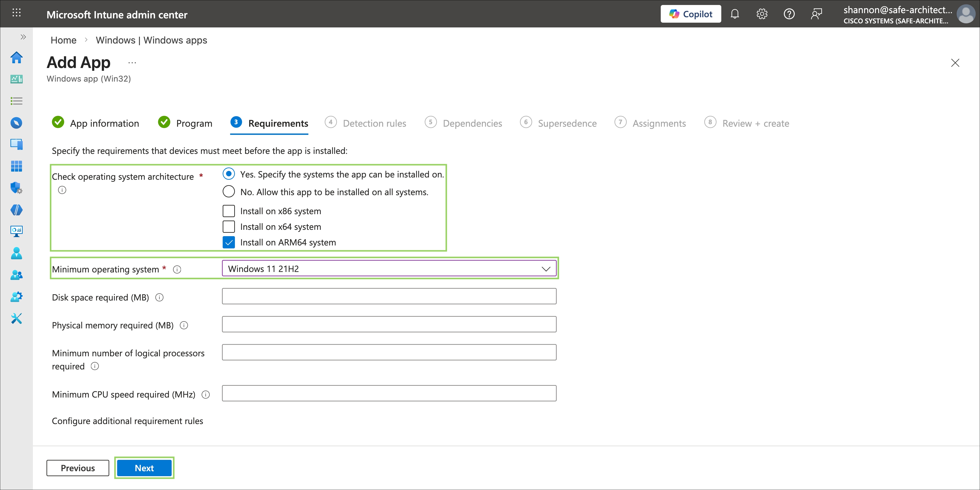
Task: Open All services list icon in sidebar
Action: tap(16, 101)
